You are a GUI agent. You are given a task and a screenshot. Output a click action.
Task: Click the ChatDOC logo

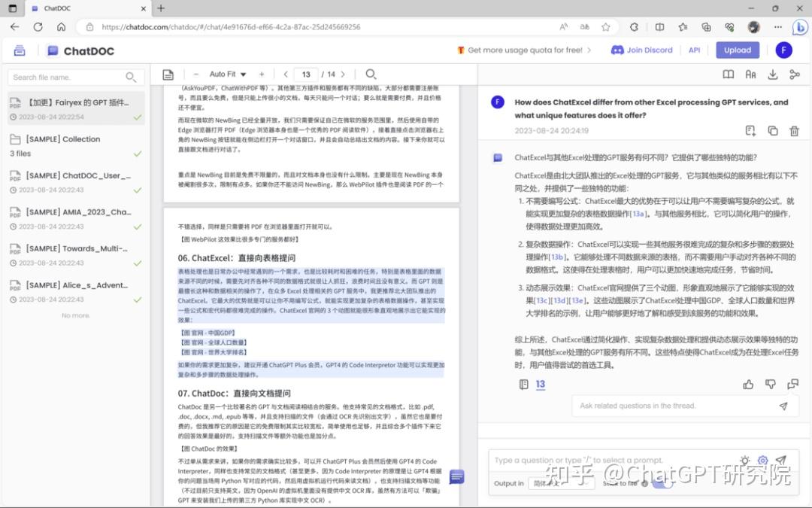coord(80,51)
